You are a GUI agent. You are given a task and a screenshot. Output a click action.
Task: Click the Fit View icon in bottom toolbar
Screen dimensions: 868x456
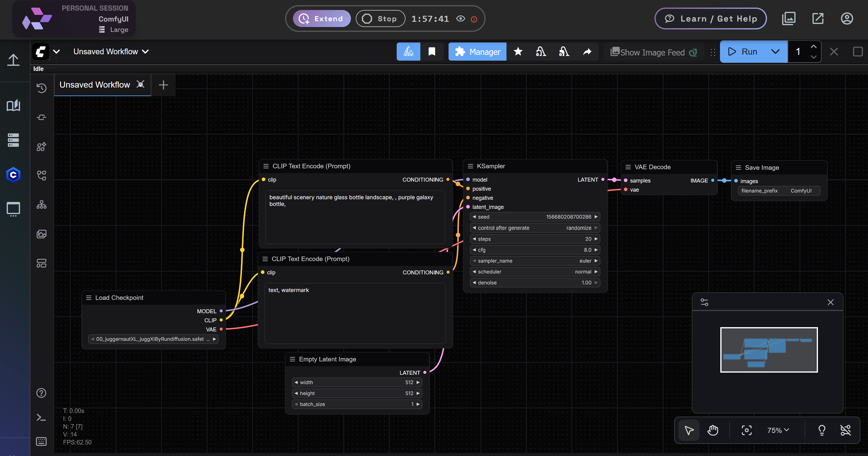[747, 430]
